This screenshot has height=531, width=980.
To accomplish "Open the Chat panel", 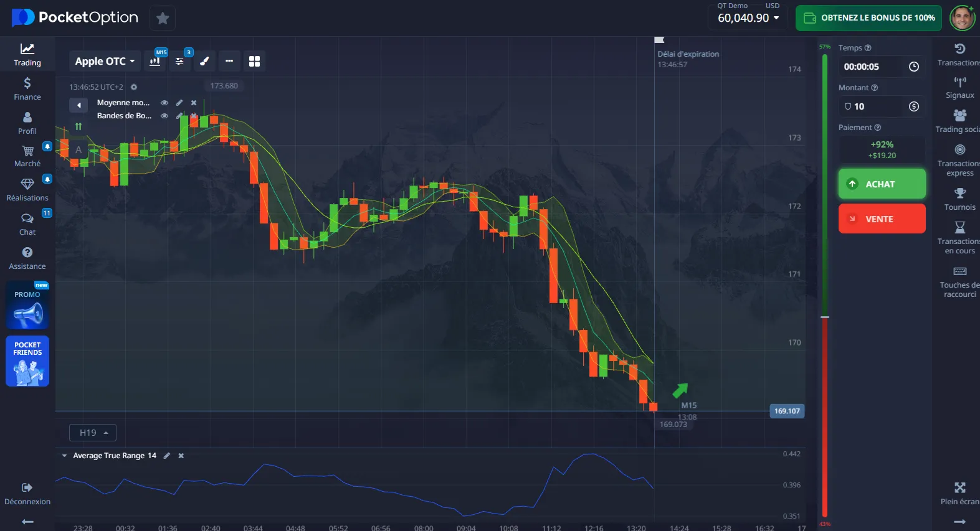I will tap(27, 224).
